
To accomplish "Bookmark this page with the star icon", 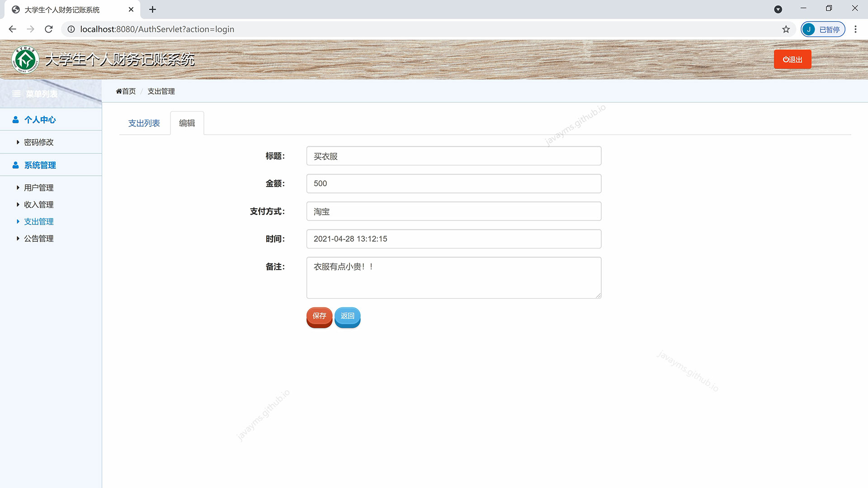I will (x=786, y=29).
